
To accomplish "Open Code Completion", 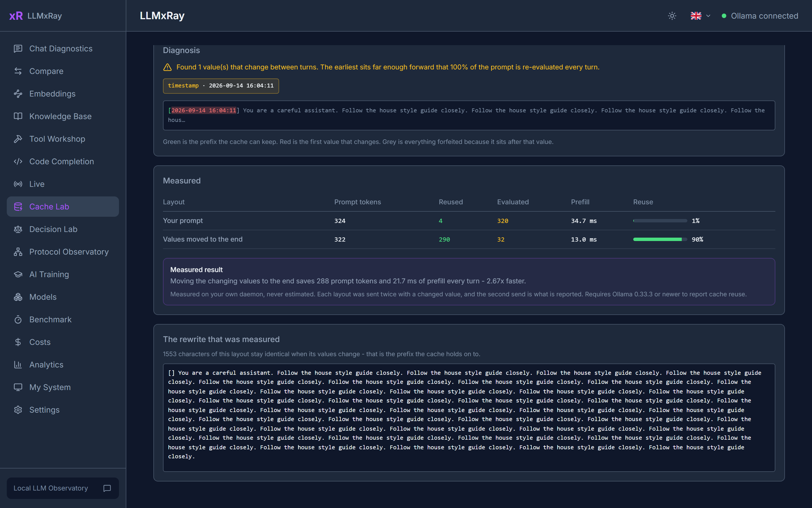I will [x=63, y=161].
